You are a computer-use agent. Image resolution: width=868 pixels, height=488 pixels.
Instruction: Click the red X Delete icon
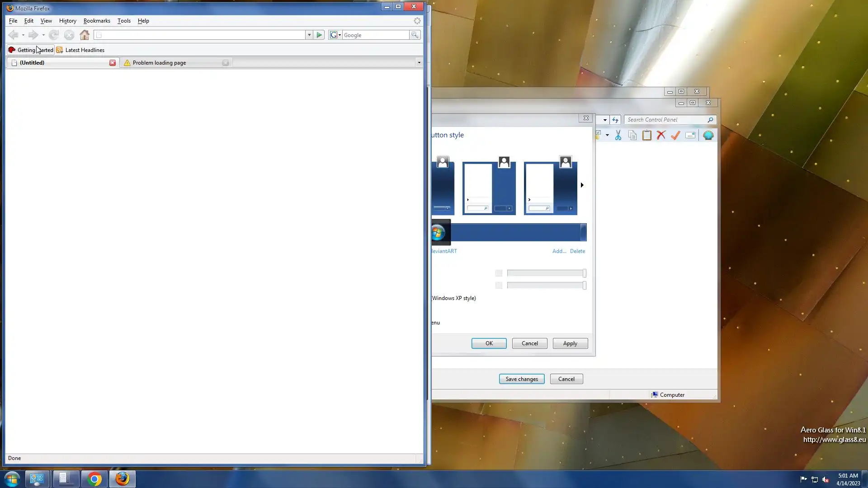661,135
